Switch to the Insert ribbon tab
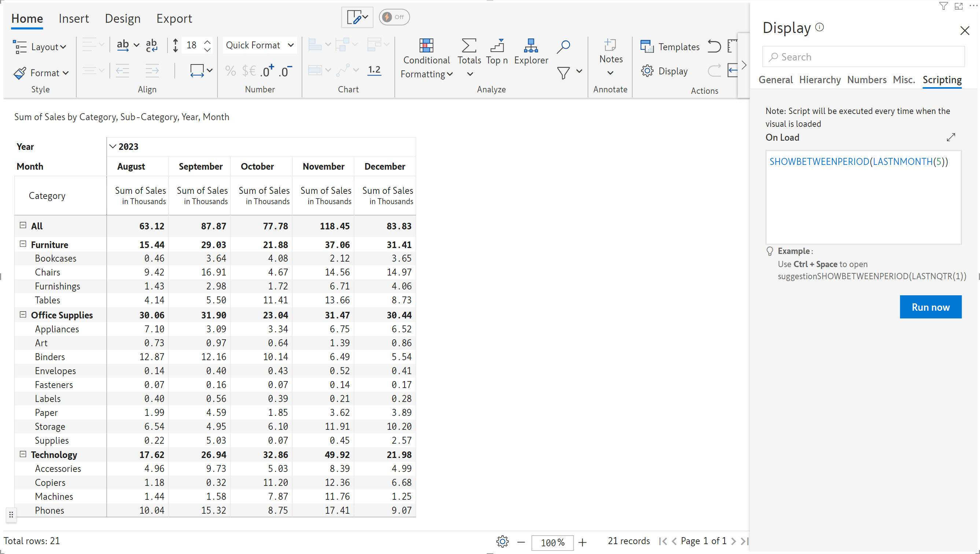This screenshot has width=980, height=554. point(73,18)
